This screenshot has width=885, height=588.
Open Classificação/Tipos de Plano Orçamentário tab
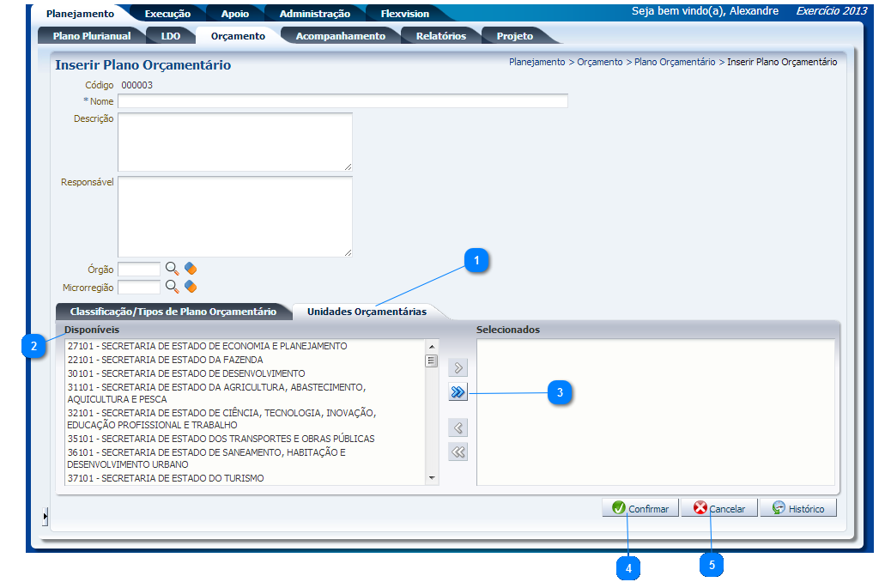(173, 312)
